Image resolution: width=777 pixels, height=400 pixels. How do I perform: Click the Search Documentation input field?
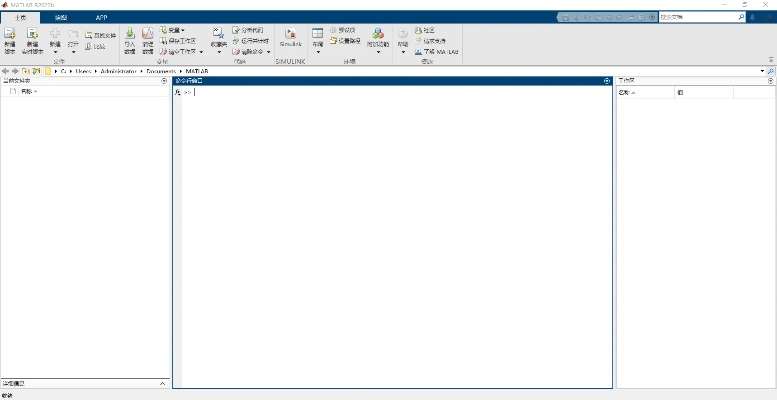[697, 17]
